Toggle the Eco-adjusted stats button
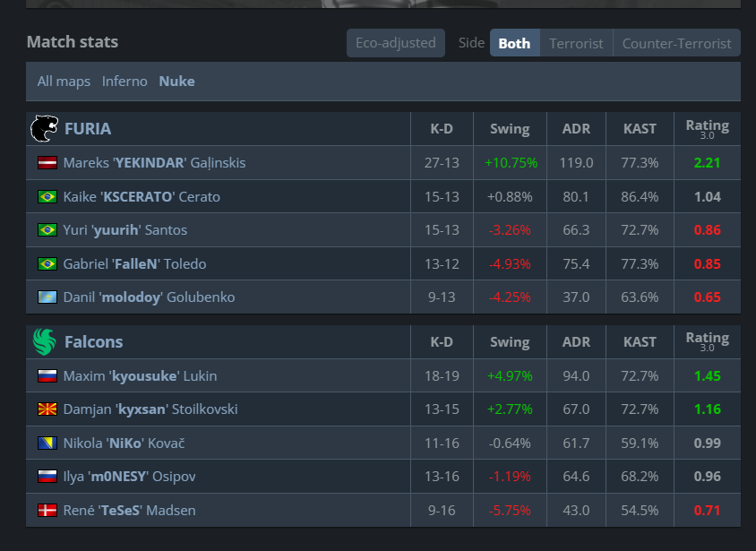 coord(396,43)
